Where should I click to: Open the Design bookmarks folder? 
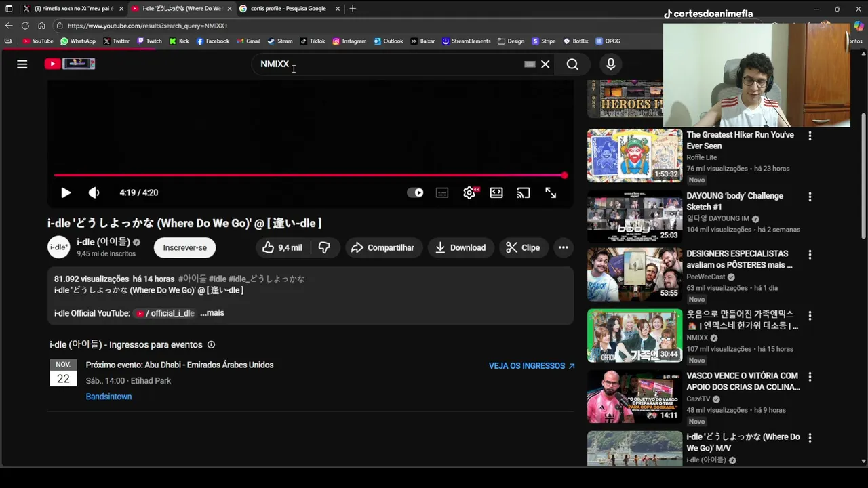tap(511, 41)
